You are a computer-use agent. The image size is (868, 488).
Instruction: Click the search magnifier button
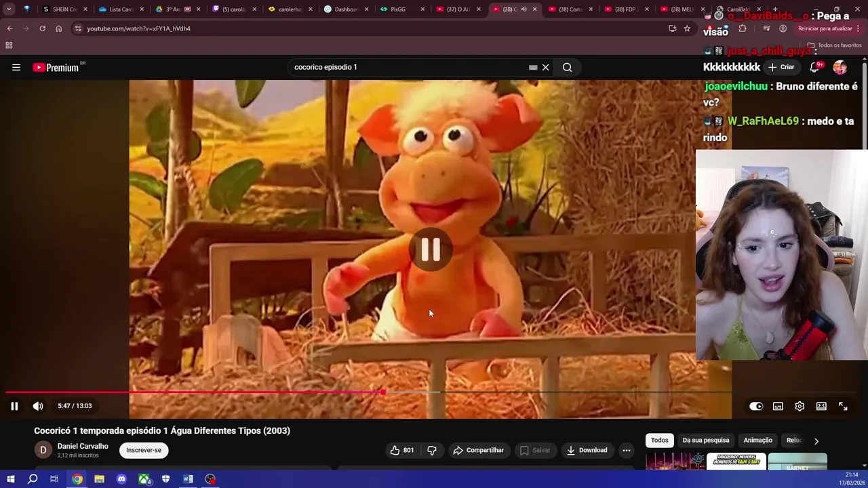pos(568,67)
